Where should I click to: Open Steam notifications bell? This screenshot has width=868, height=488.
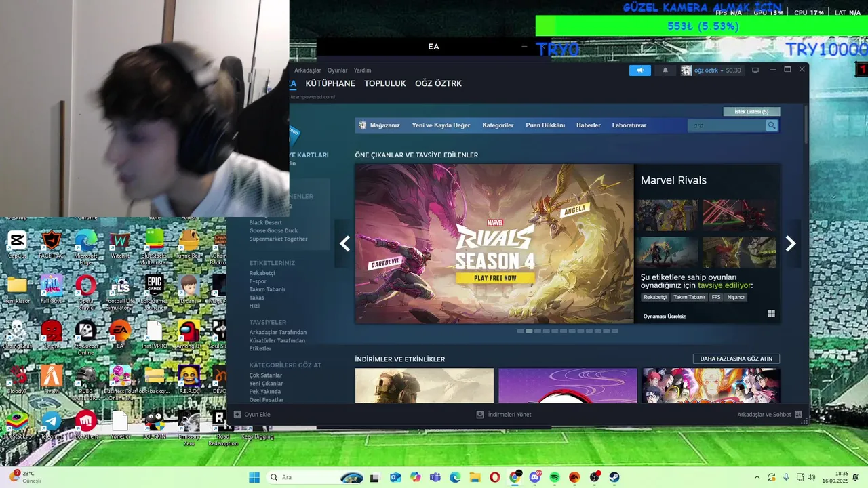click(665, 70)
